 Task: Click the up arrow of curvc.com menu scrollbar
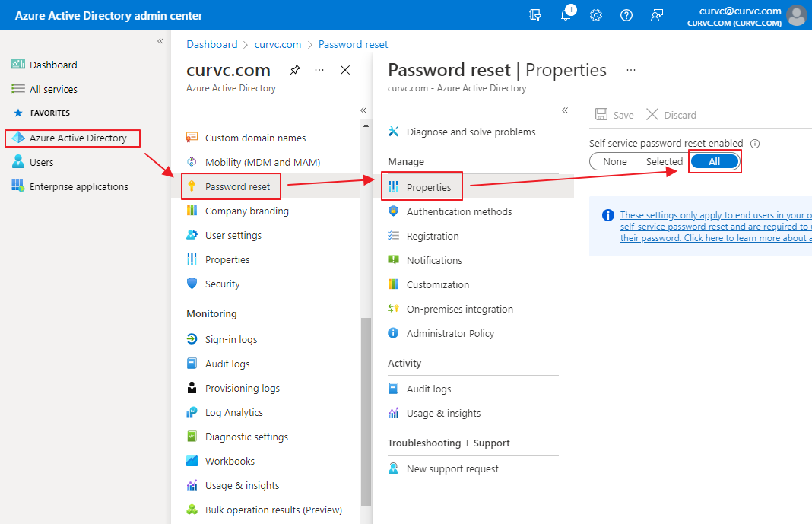click(x=366, y=125)
